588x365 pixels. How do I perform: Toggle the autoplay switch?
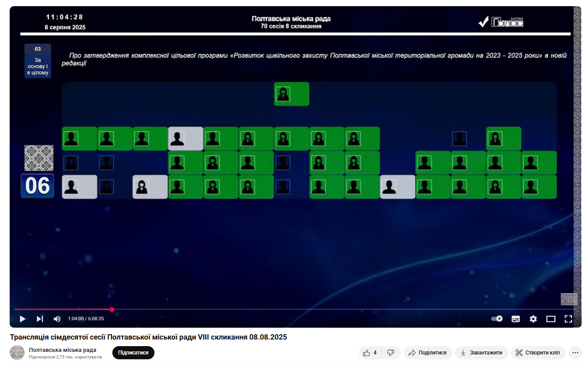click(x=497, y=319)
